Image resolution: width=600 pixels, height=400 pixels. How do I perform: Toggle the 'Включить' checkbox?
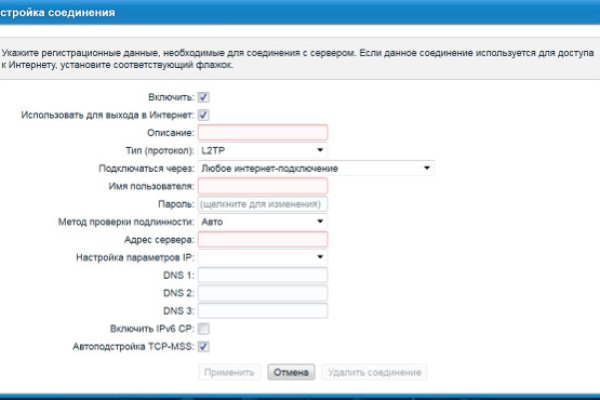(x=204, y=97)
